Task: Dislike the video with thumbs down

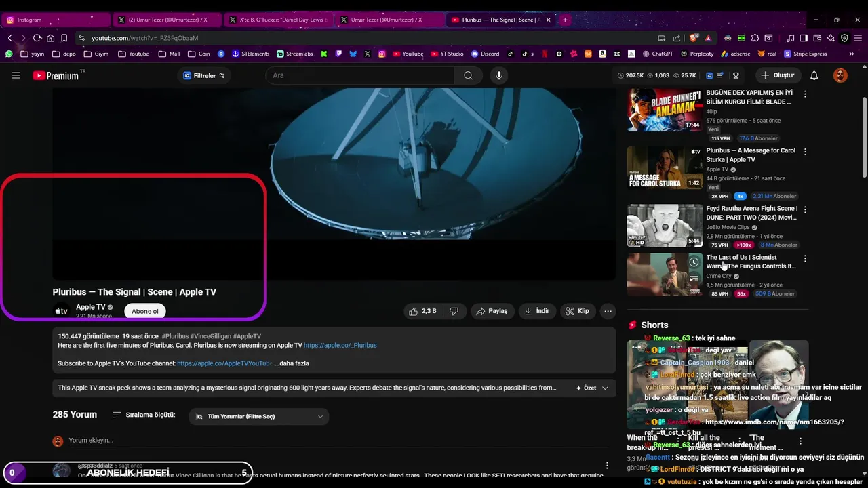Action: [454, 311]
